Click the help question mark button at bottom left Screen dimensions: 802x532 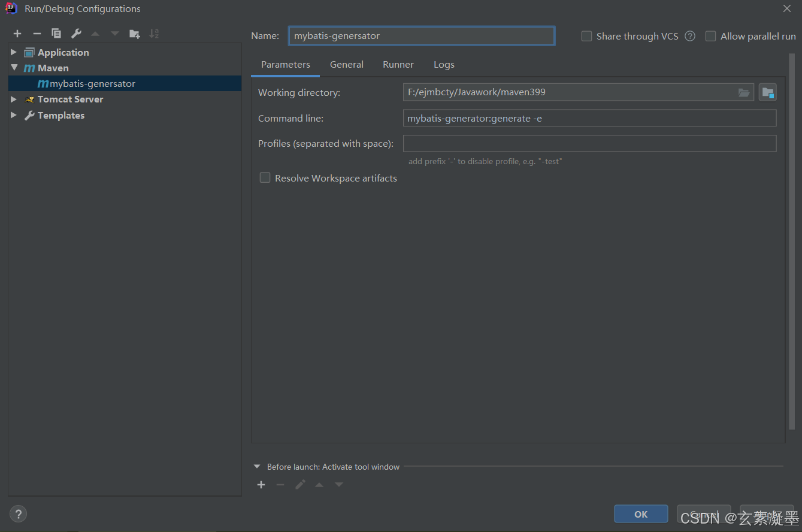pyautogui.click(x=18, y=513)
